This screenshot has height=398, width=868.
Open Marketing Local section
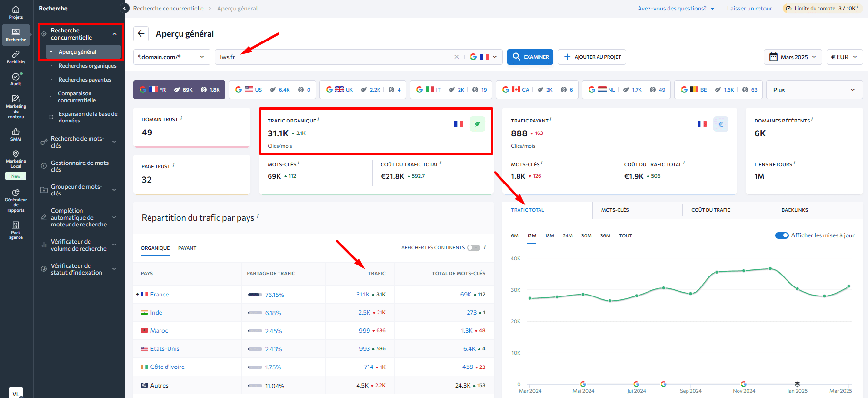pyautogui.click(x=16, y=159)
